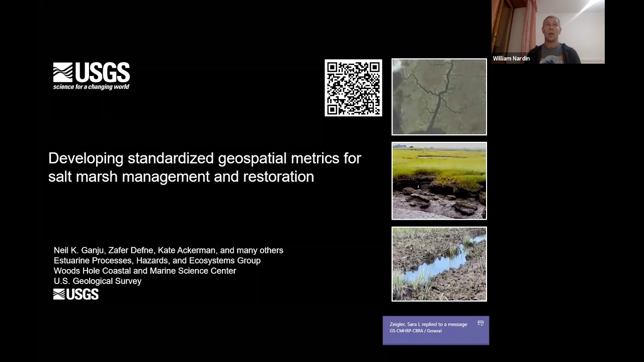Click the title line 'salt marsh management and restoration'
The image size is (644, 362).
pos(181,176)
